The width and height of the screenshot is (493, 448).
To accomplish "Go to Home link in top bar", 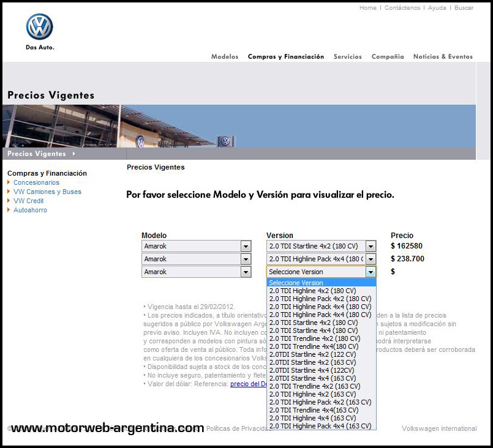I will [x=367, y=8].
